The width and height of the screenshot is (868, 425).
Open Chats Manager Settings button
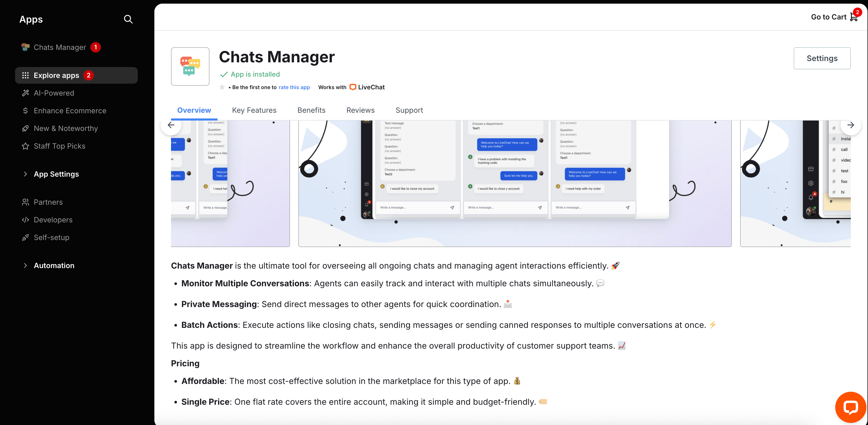822,58
